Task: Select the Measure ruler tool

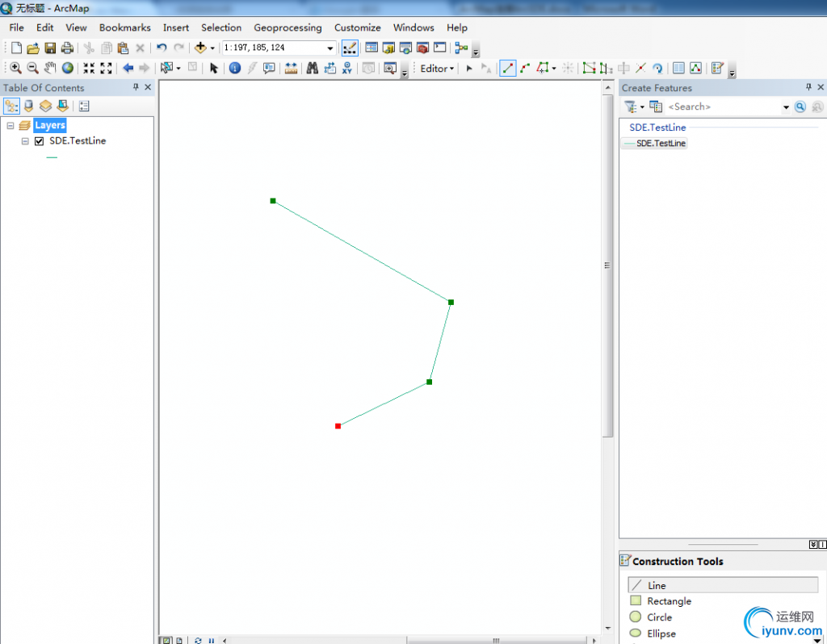Action: (x=291, y=68)
